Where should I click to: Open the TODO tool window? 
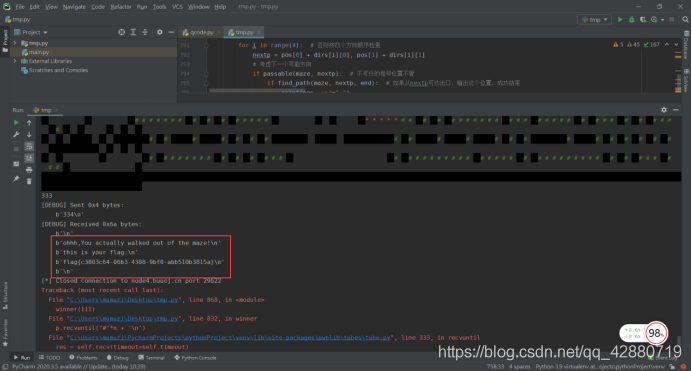[49, 358]
